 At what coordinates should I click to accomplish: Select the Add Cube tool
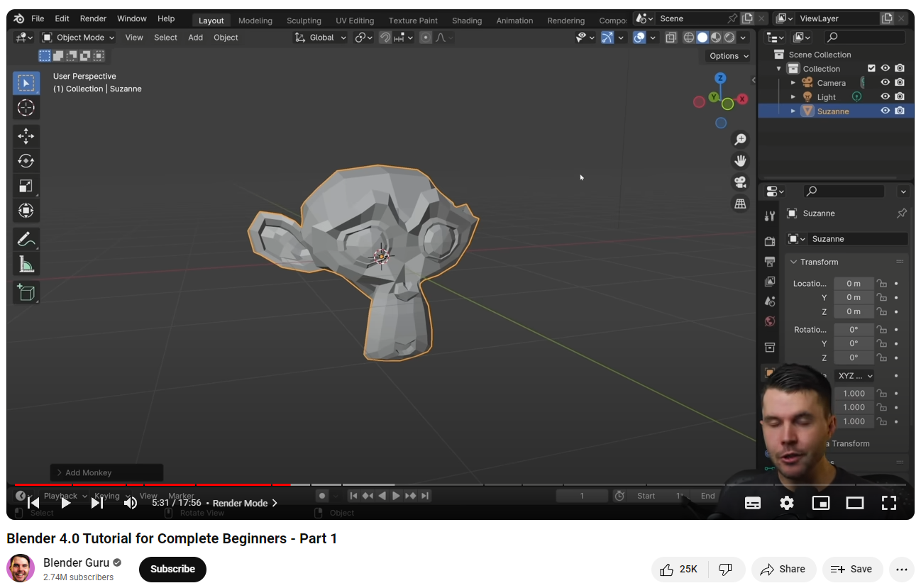(x=26, y=292)
